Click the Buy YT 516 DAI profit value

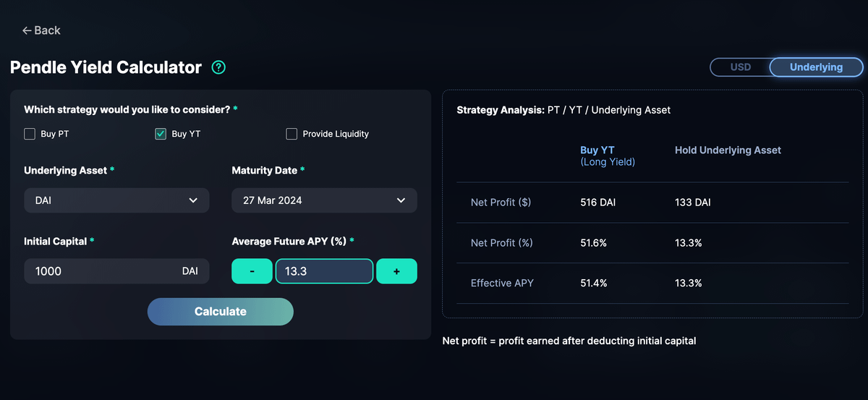[x=598, y=203]
